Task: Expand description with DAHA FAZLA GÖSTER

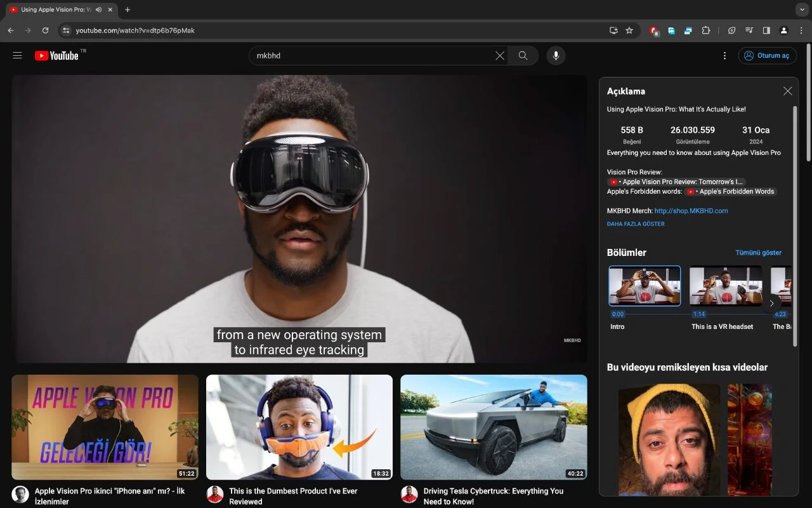Action: coord(636,224)
